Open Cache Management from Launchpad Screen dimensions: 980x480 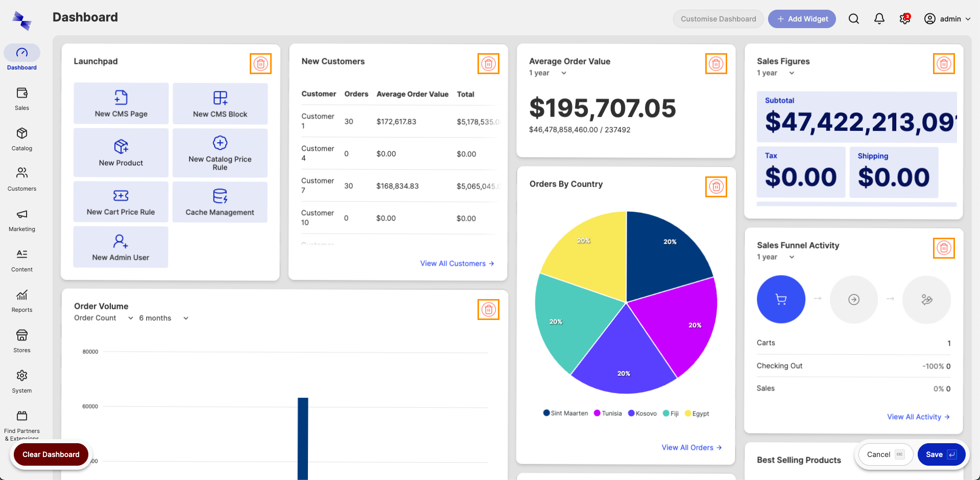(220, 202)
